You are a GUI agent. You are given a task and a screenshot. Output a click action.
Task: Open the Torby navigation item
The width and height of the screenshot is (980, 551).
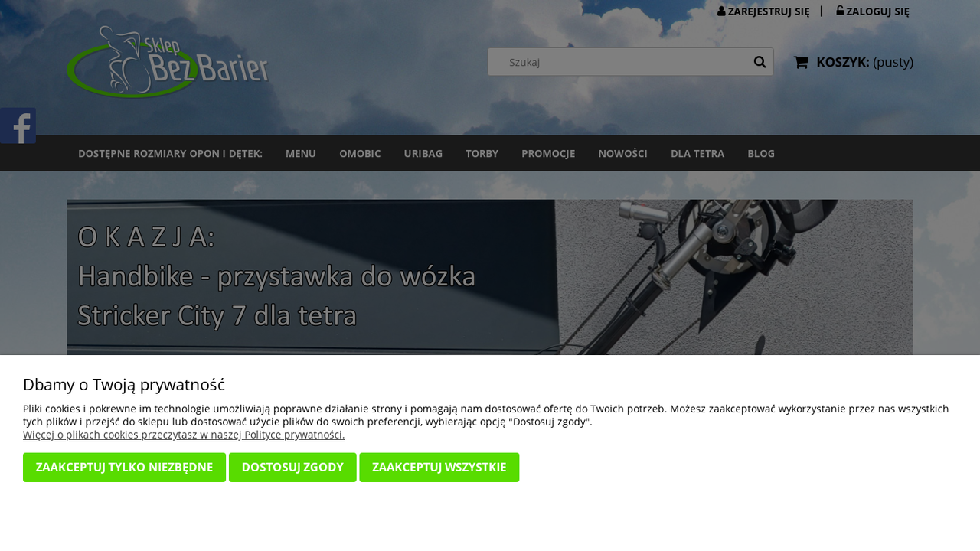[x=482, y=153]
